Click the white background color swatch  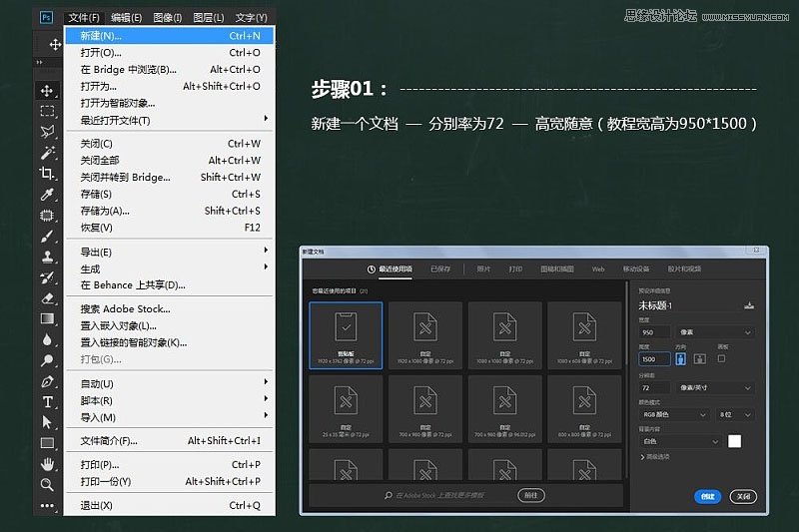(734, 441)
